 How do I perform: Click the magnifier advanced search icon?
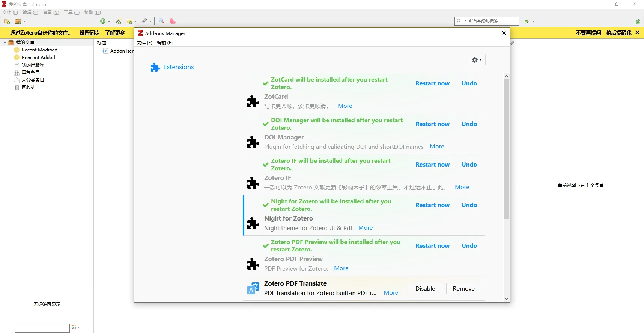click(161, 21)
